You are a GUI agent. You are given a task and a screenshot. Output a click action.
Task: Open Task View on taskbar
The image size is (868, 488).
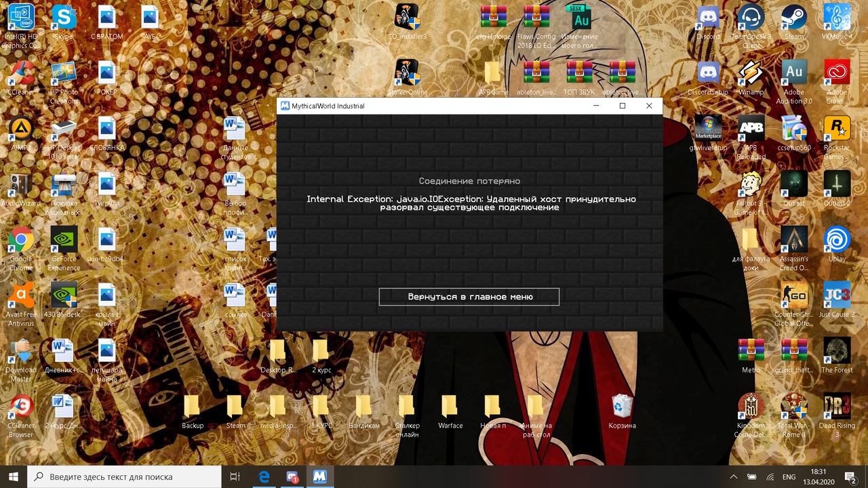tap(235, 476)
